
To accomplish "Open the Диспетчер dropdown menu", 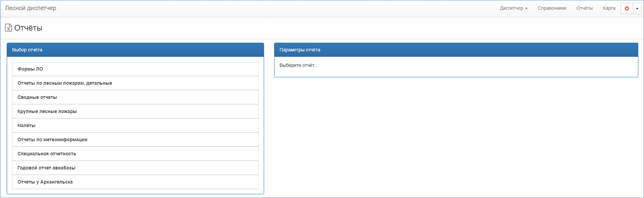I will (513, 8).
